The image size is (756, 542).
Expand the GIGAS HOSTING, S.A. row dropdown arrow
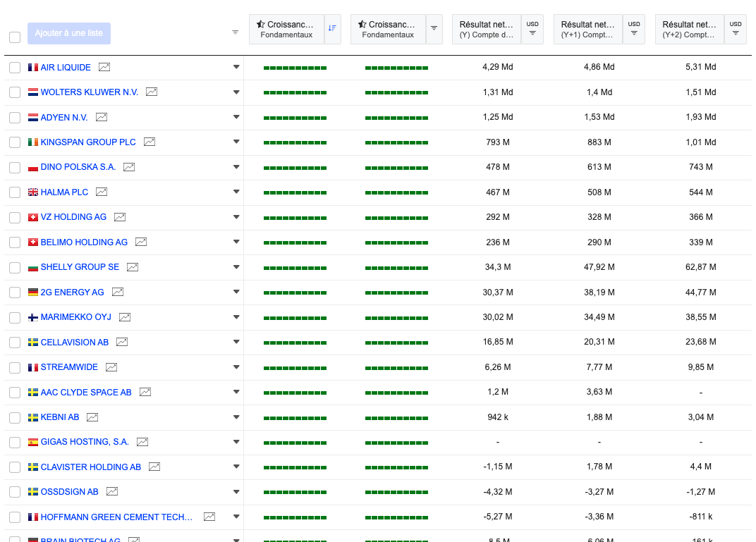(x=236, y=442)
